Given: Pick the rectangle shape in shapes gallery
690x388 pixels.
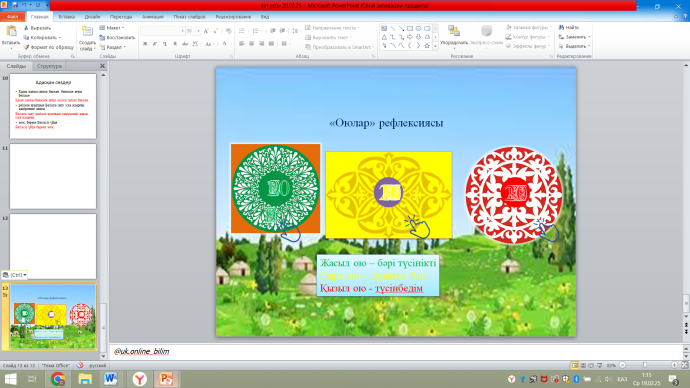Looking at the screenshot, I should tap(410, 28).
